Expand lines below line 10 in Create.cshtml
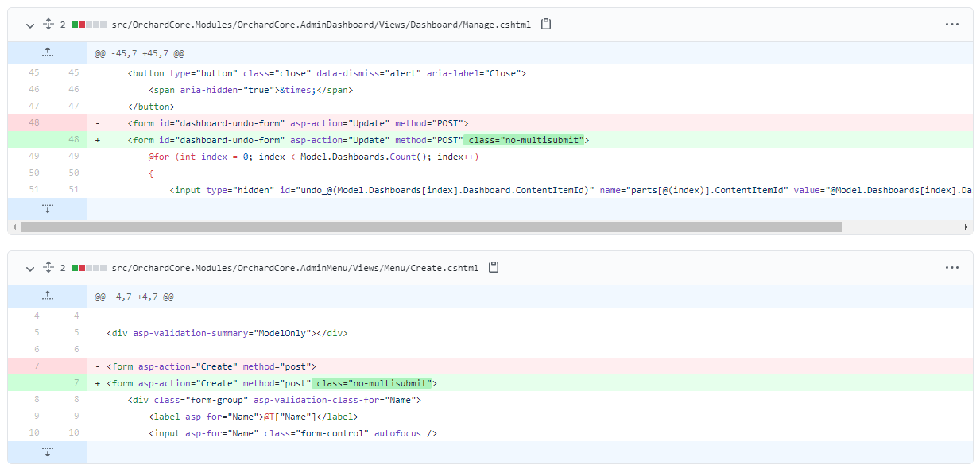The width and height of the screenshot is (980, 473). [48, 452]
